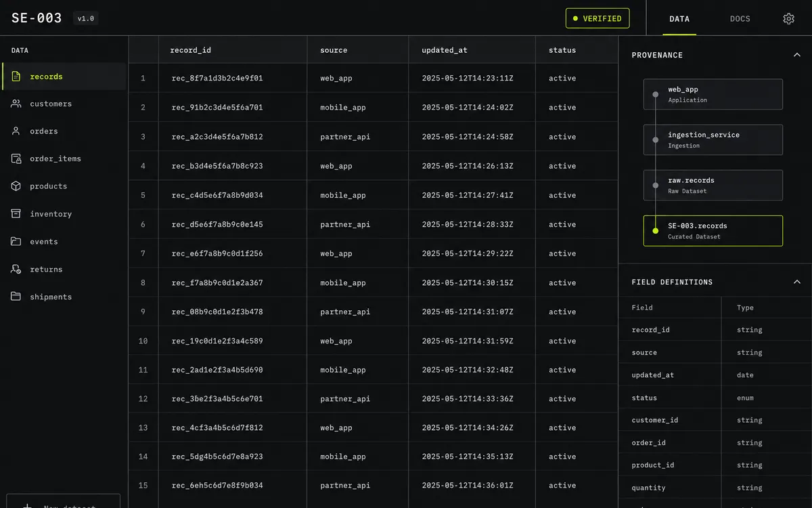The height and width of the screenshot is (508, 812).
Task: Click the record_id field definition row
Action: pyautogui.click(x=715, y=330)
